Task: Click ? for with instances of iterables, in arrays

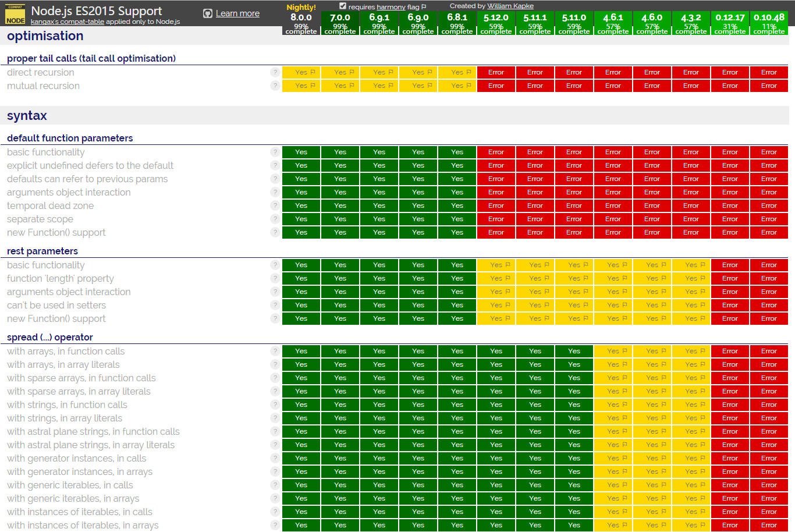Action: pos(275,525)
